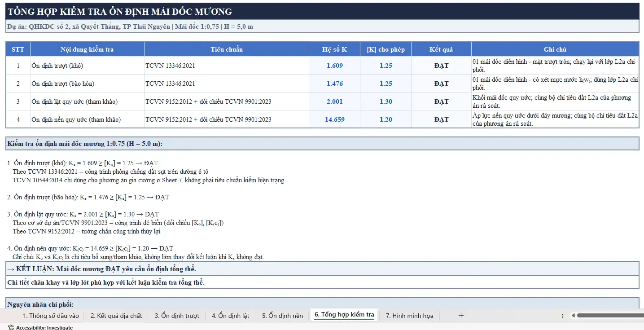Screen dimensions: 644x330
Task: Switch to '7. Hình minh họa' sheet
Action: click(x=409, y=316)
